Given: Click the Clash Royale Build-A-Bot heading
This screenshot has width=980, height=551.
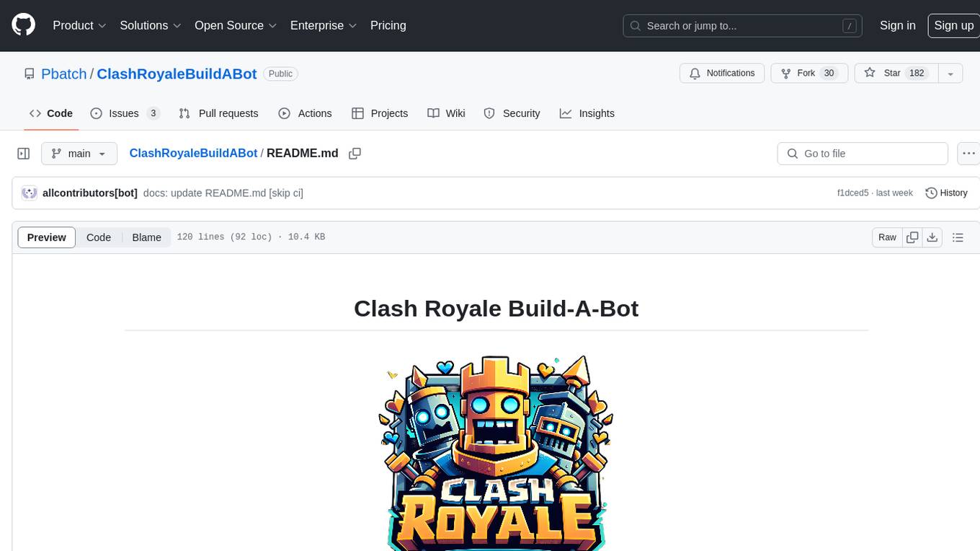Looking at the screenshot, I should [496, 309].
